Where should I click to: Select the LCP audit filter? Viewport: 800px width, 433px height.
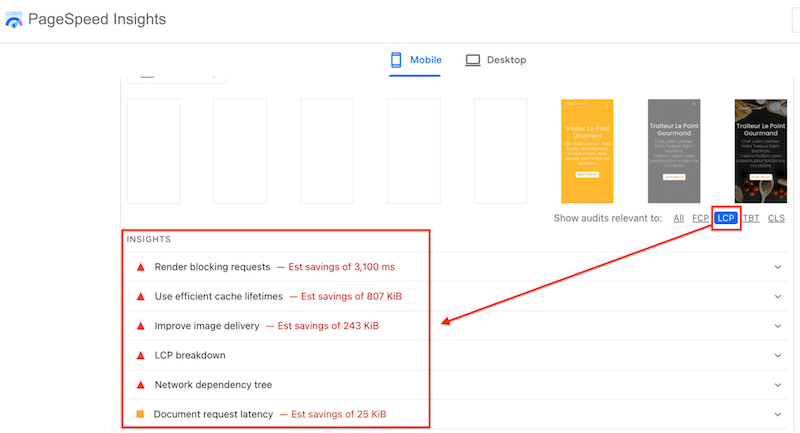[726, 218]
